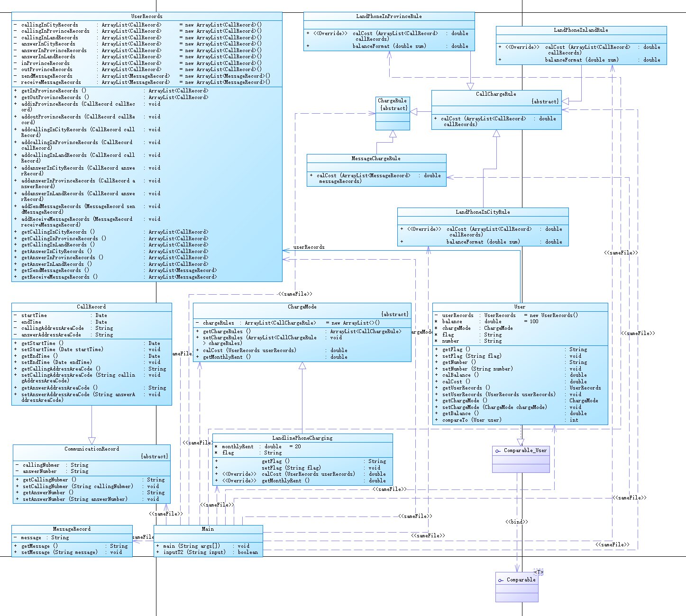Screen dimensions: 686x616
Task: Select the number attribute in User class
Action: pyautogui.click(x=468, y=341)
